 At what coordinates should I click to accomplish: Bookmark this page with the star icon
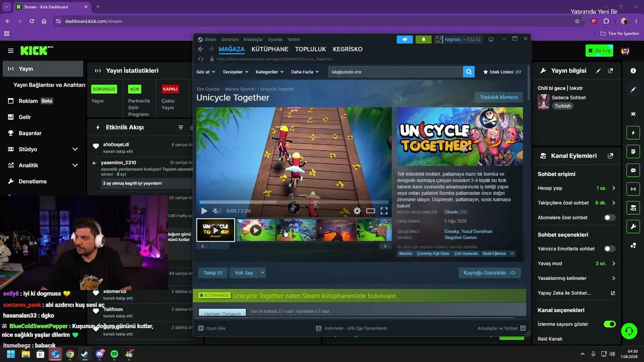[577, 21]
